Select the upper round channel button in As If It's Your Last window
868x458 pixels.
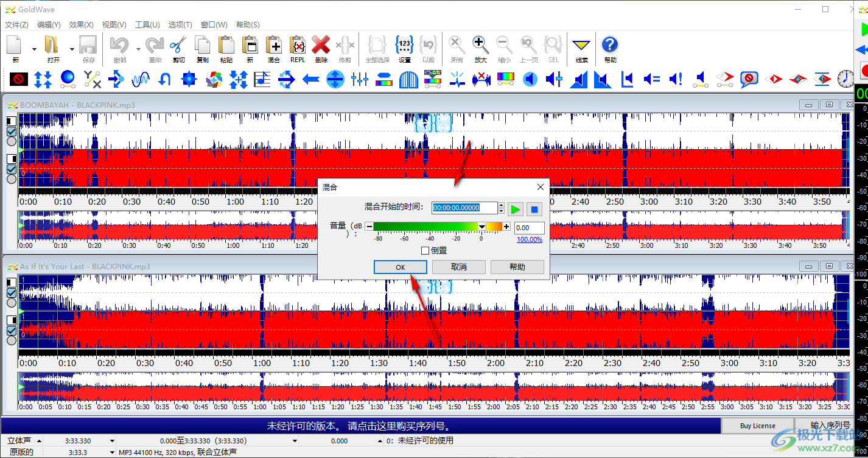coord(12,303)
